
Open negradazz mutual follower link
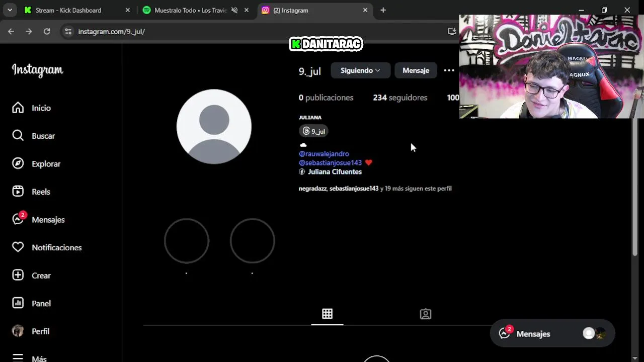click(312, 189)
